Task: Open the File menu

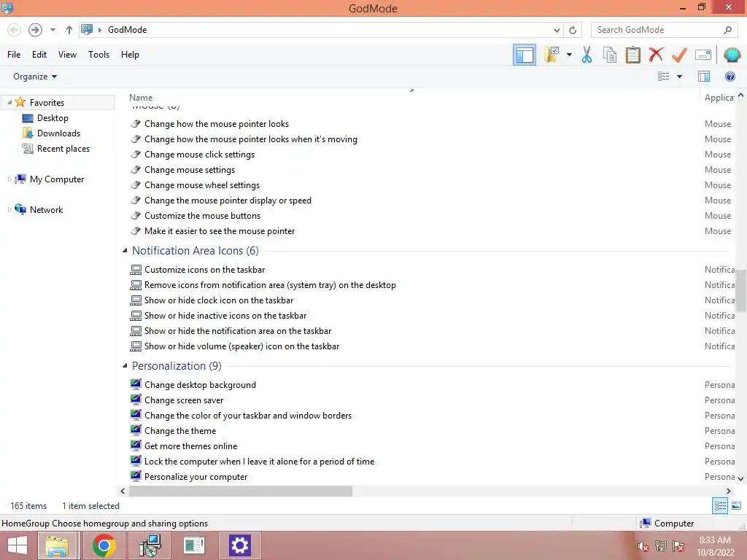Action: coord(14,55)
